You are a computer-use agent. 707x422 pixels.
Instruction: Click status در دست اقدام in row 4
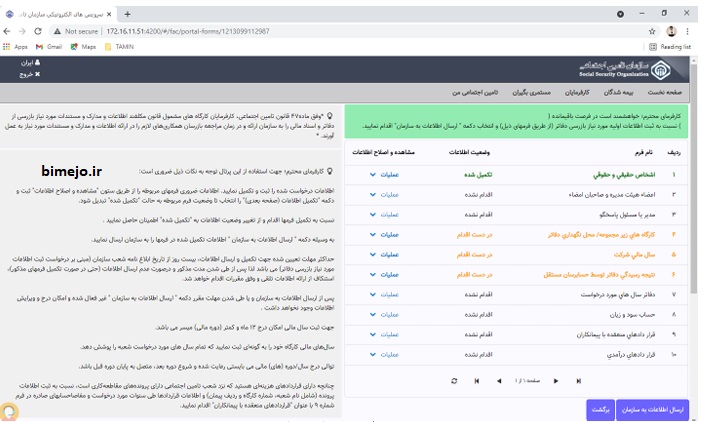point(474,234)
